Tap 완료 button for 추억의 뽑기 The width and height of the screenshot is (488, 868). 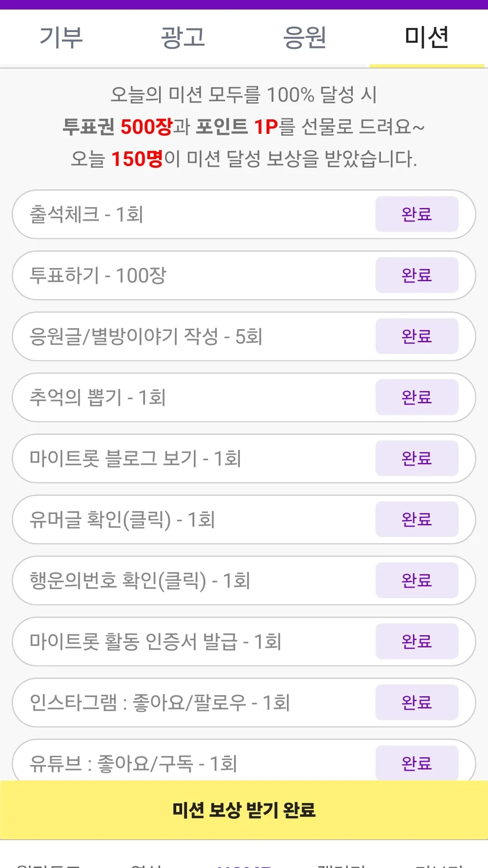pos(417,397)
